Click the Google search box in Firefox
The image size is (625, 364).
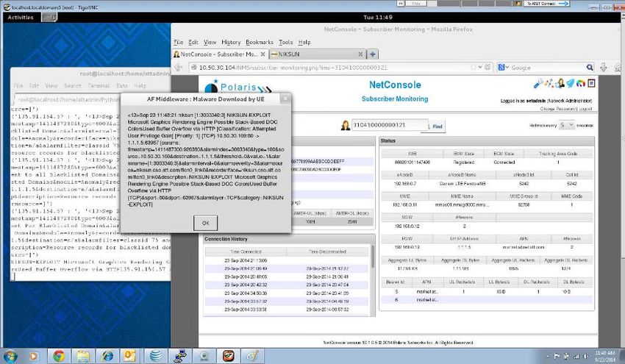(x=546, y=68)
